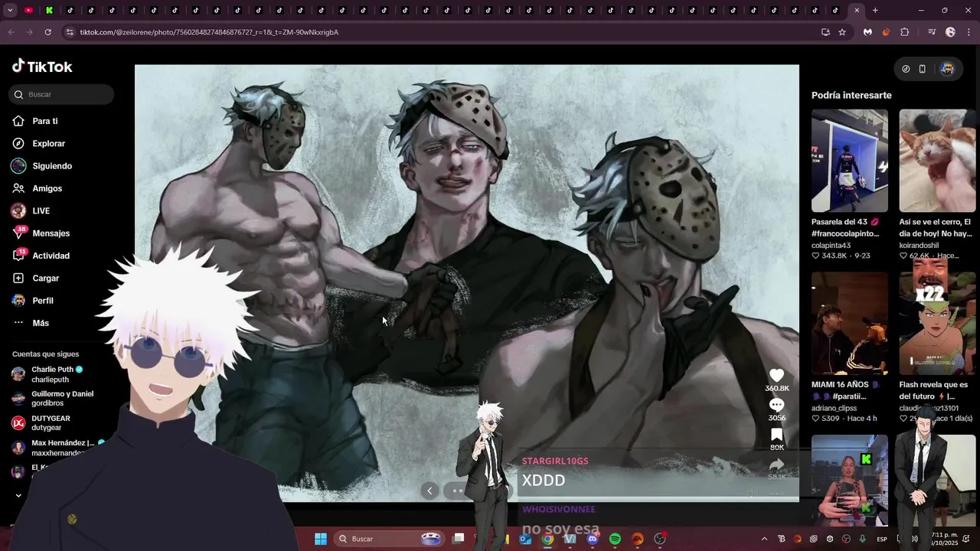Expand the followed accounts list chevron

[18, 495]
